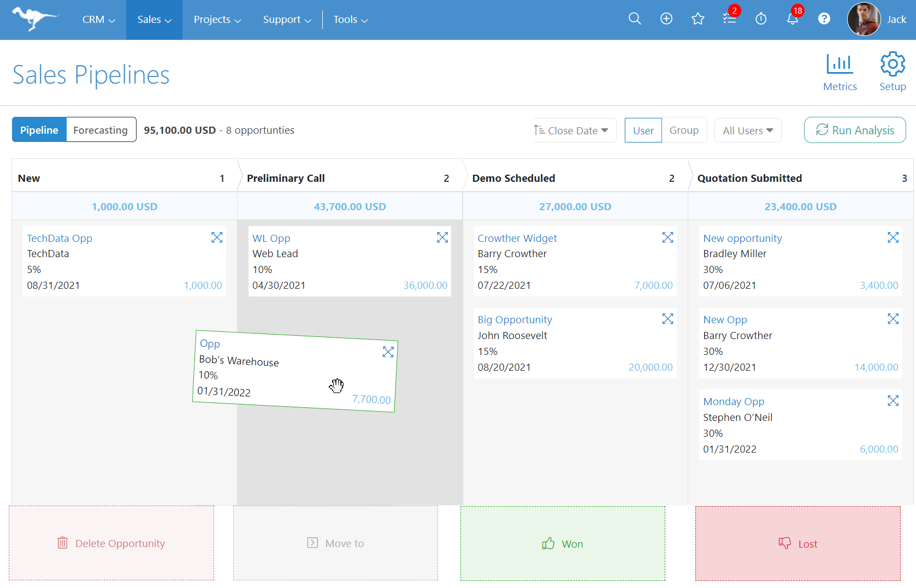Open the favorites star menu

(x=698, y=19)
